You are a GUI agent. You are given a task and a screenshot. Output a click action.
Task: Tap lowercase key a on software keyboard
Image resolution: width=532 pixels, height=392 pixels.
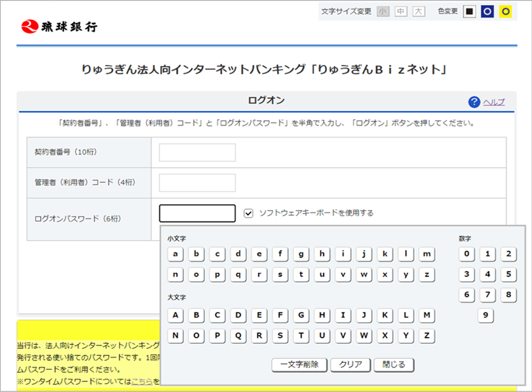[x=176, y=254]
